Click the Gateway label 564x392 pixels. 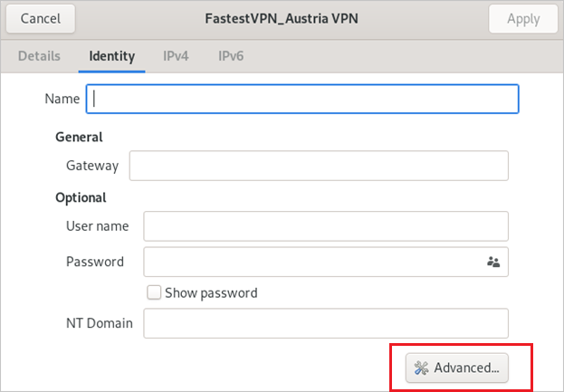[92, 166]
